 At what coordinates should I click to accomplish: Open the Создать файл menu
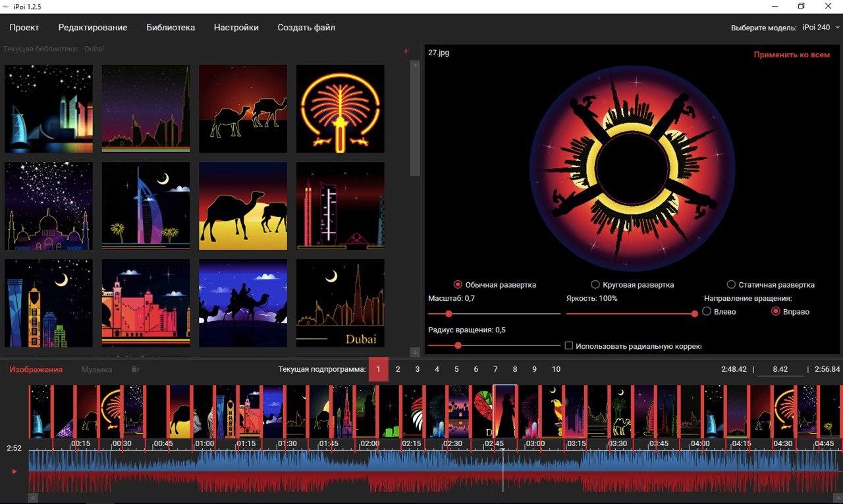point(306,28)
